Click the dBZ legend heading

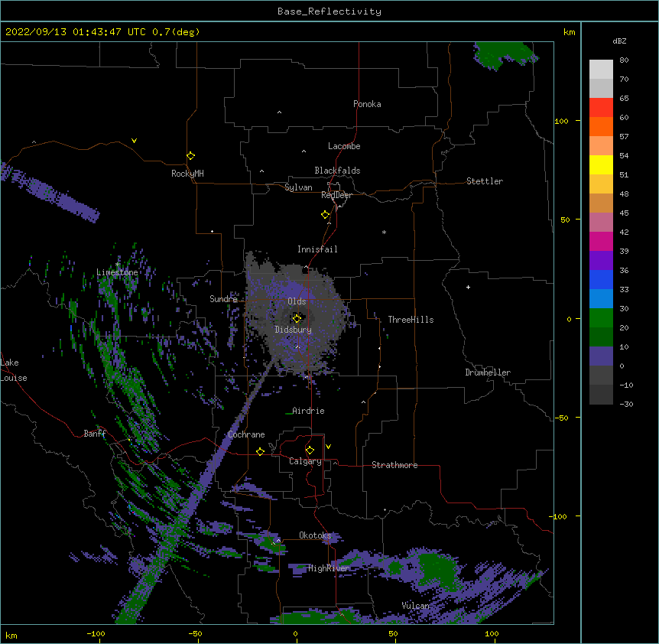[x=619, y=41]
